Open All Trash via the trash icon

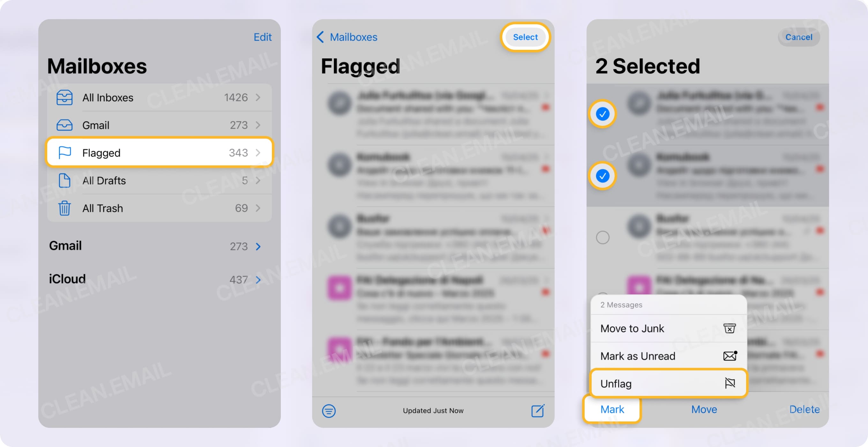65,208
